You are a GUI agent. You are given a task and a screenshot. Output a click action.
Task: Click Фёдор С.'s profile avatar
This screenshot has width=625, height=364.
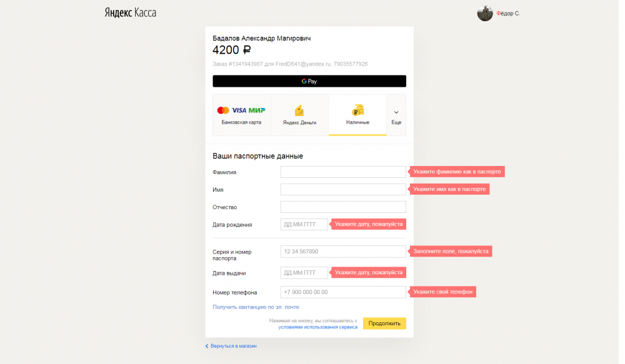[485, 12]
